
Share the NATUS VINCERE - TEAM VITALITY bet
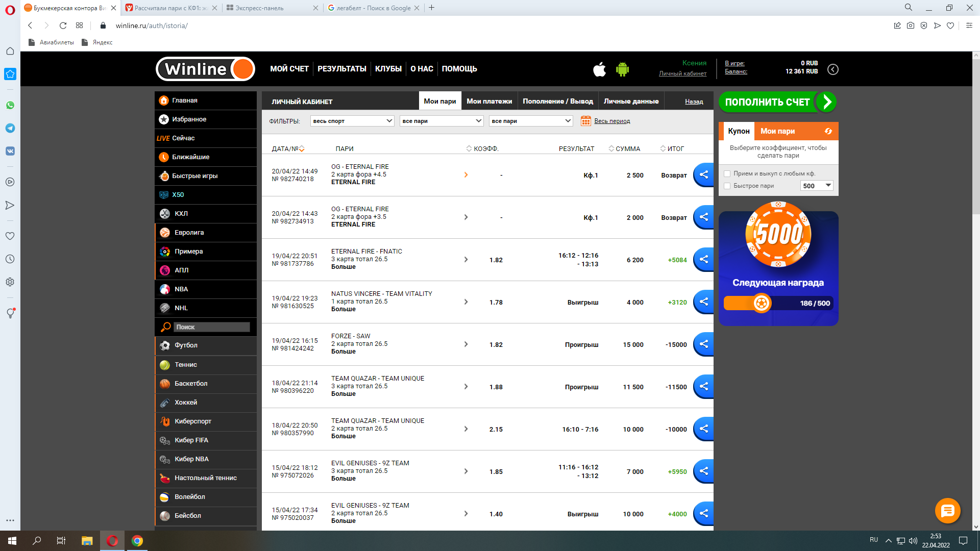coord(703,302)
